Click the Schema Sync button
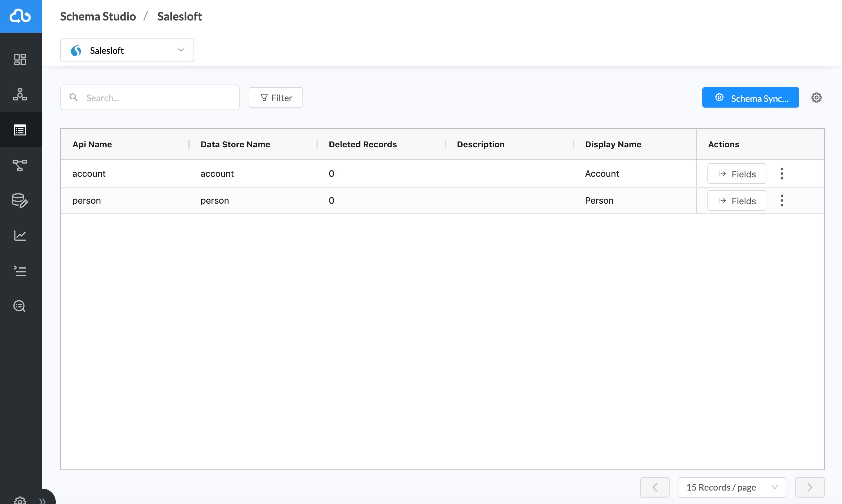This screenshot has width=842, height=504. pyautogui.click(x=750, y=98)
